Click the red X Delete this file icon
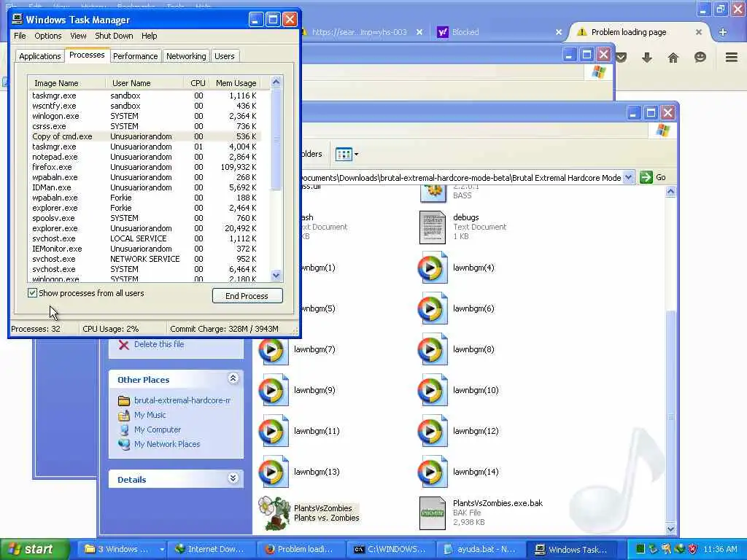This screenshot has height=560, width=747. pyautogui.click(x=124, y=345)
